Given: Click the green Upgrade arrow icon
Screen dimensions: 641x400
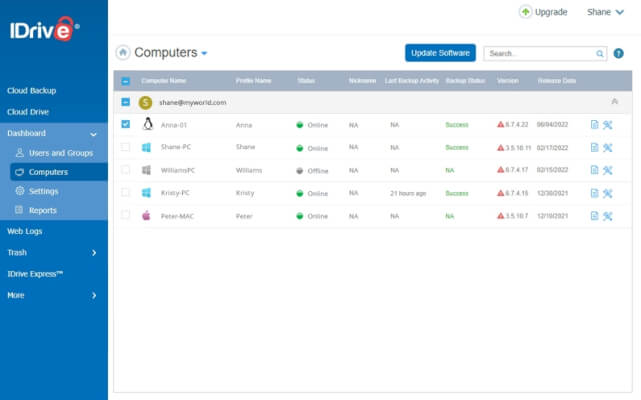Looking at the screenshot, I should click(525, 12).
